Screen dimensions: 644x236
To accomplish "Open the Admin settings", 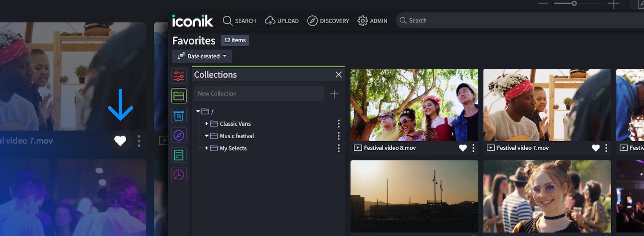I will click(372, 21).
